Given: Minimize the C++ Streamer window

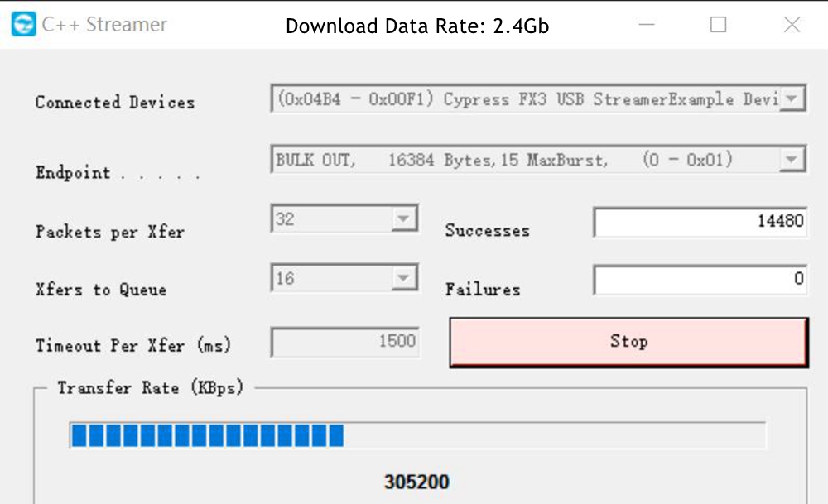Looking at the screenshot, I should pos(646,25).
